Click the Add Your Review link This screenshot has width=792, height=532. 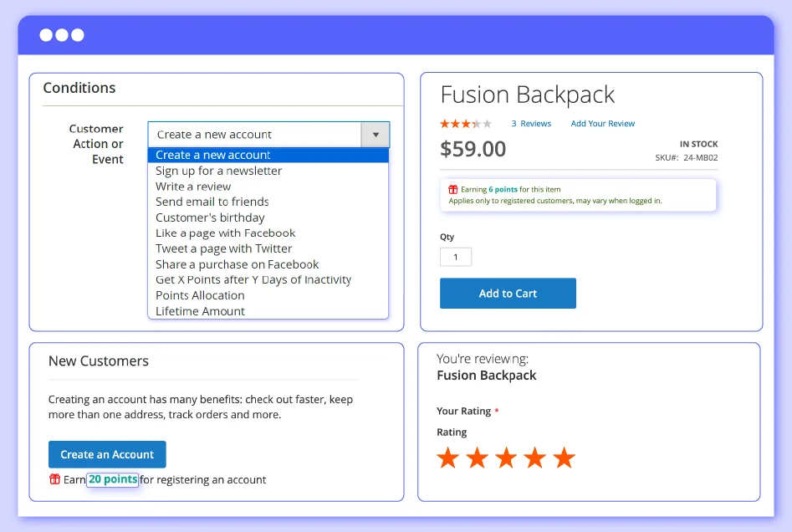[603, 124]
